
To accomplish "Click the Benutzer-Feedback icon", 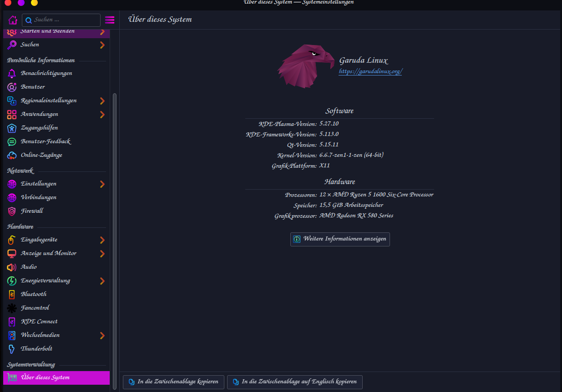I will [x=12, y=141].
